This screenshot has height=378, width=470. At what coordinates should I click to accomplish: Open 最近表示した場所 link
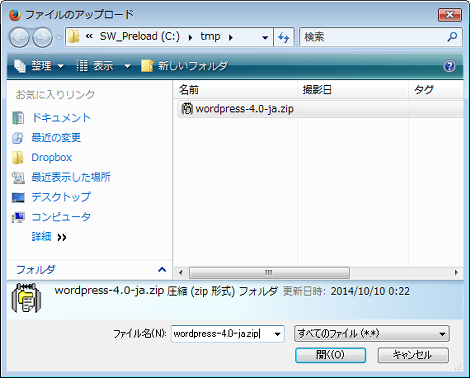[x=71, y=177]
